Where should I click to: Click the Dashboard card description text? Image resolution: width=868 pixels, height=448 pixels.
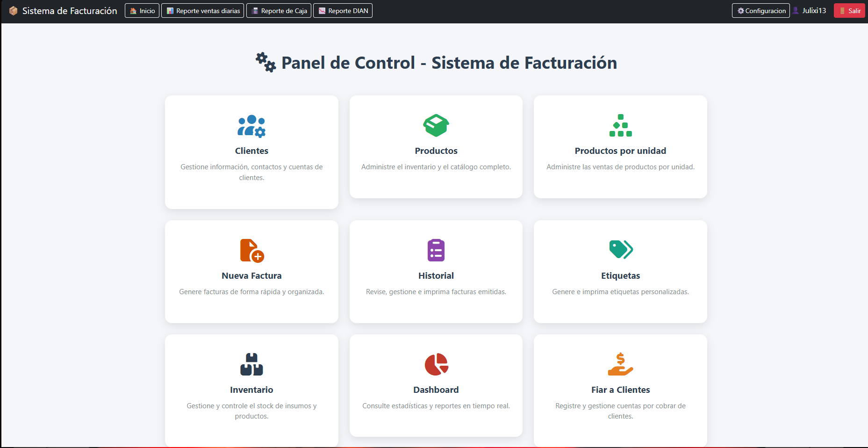point(436,406)
